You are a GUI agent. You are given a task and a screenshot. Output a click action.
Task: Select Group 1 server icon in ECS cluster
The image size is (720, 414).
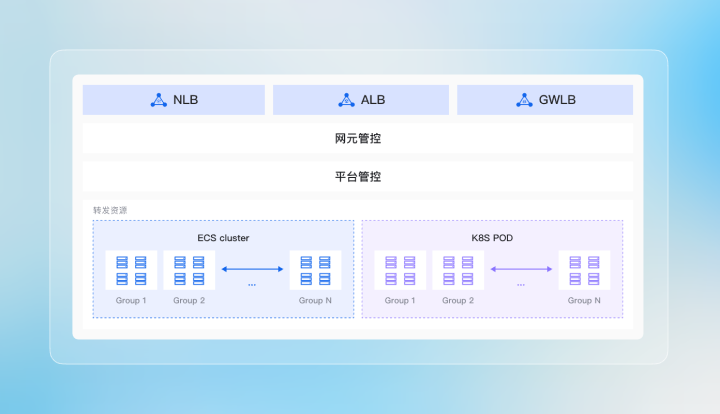(131, 270)
